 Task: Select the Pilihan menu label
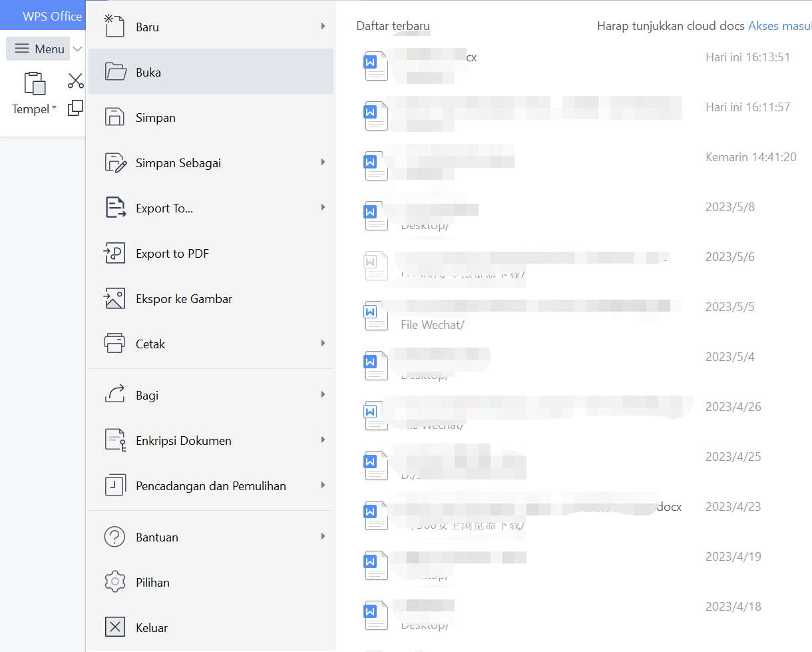pyautogui.click(x=152, y=583)
